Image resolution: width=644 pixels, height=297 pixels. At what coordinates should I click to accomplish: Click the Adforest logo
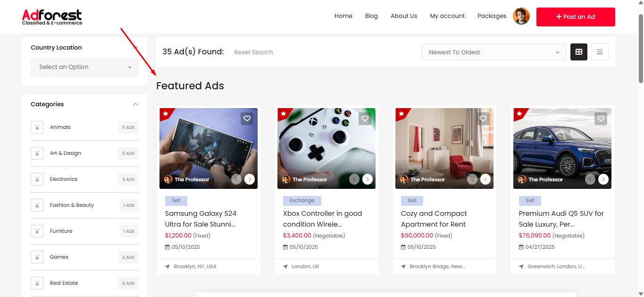[x=52, y=17]
